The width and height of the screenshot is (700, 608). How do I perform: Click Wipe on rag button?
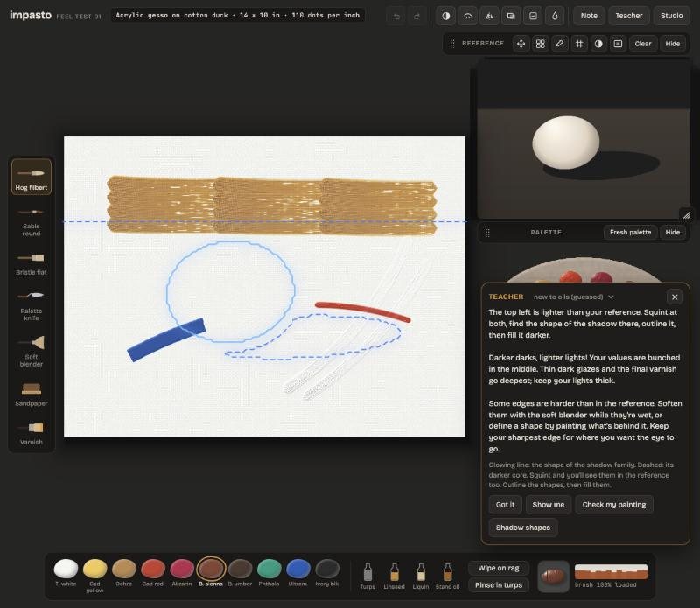499,569
